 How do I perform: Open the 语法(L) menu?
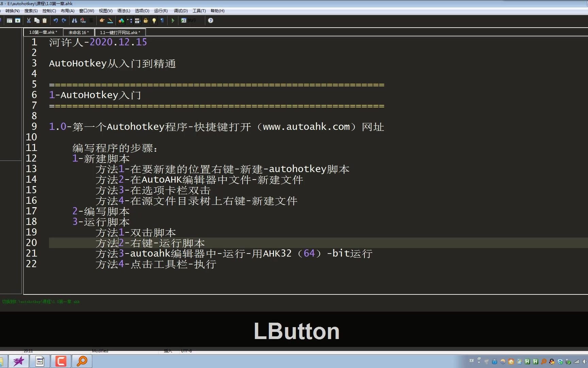124,11
